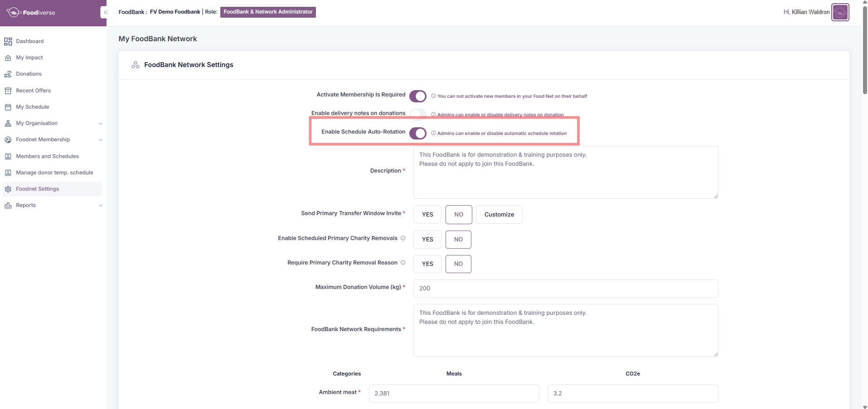Expand the My Organisation menu
868x409 pixels.
(x=101, y=124)
